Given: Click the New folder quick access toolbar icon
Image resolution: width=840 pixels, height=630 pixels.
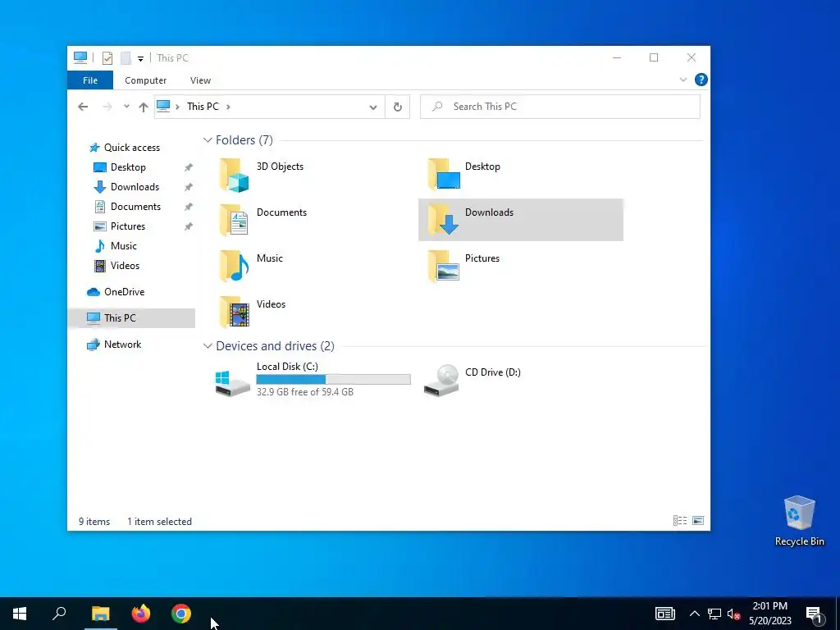Looking at the screenshot, I should 126,58.
